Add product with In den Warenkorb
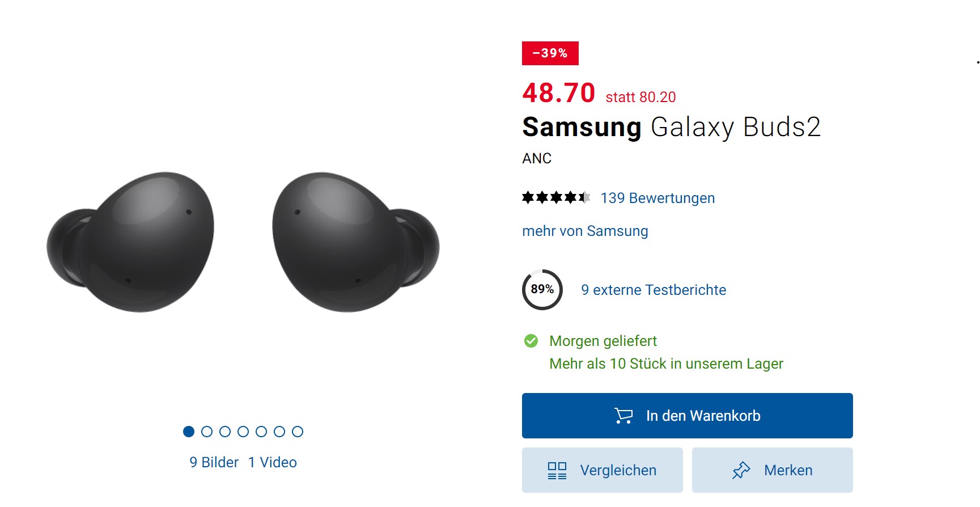This screenshot has height=507, width=980. [x=687, y=416]
